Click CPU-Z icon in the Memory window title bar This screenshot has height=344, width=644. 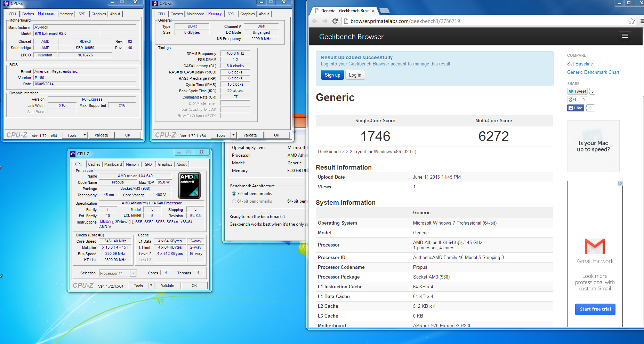155,3
